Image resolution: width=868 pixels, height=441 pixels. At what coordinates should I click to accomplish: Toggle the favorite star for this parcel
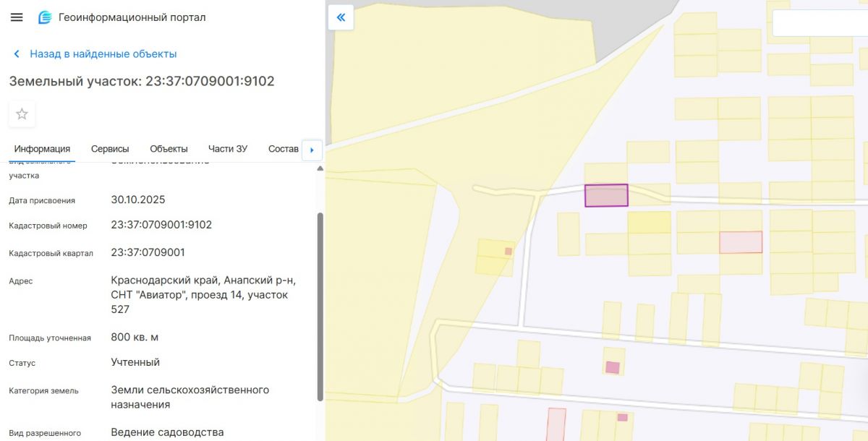pos(22,114)
